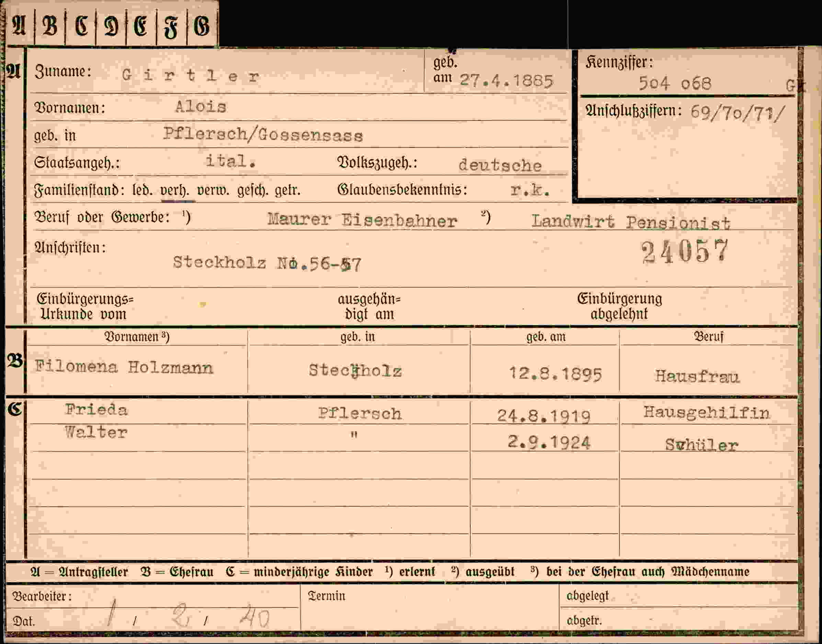Click the 'Anschriften:' field label

(x=70, y=248)
